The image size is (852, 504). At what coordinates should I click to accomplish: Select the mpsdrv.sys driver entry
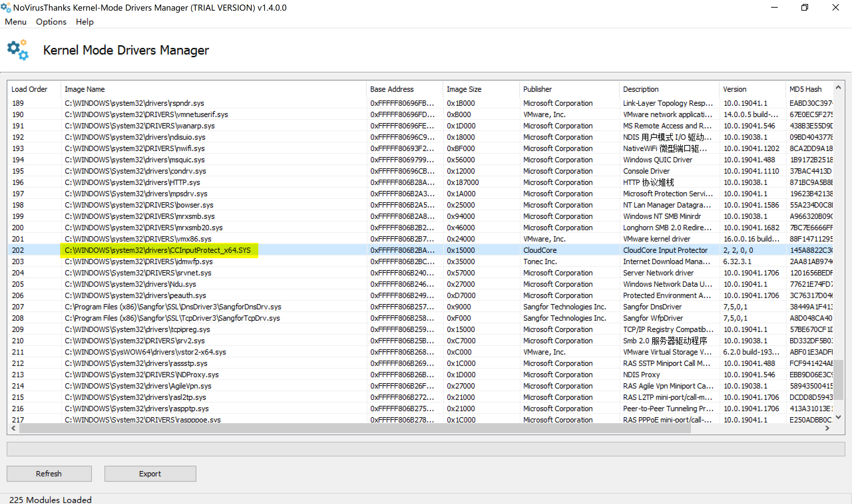tap(420, 194)
